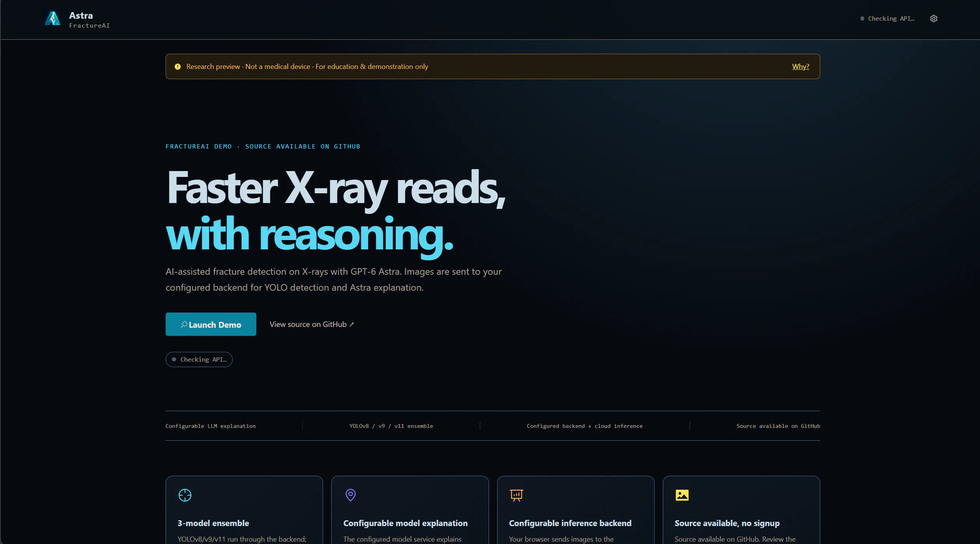Click the header Checking API status dot

coord(862,19)
